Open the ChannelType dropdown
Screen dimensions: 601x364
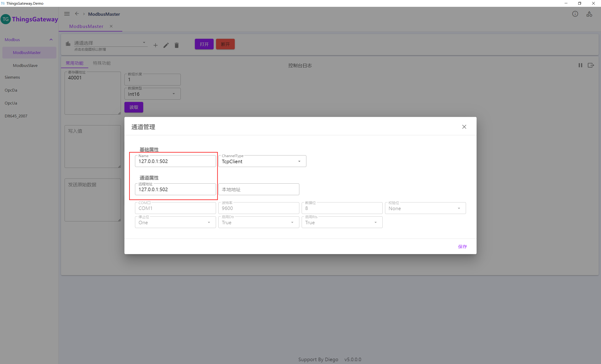coord(262,161)
